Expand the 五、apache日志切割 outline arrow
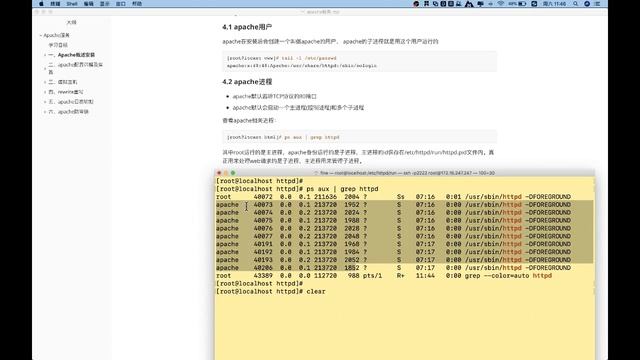 click(x=45, y=102)
